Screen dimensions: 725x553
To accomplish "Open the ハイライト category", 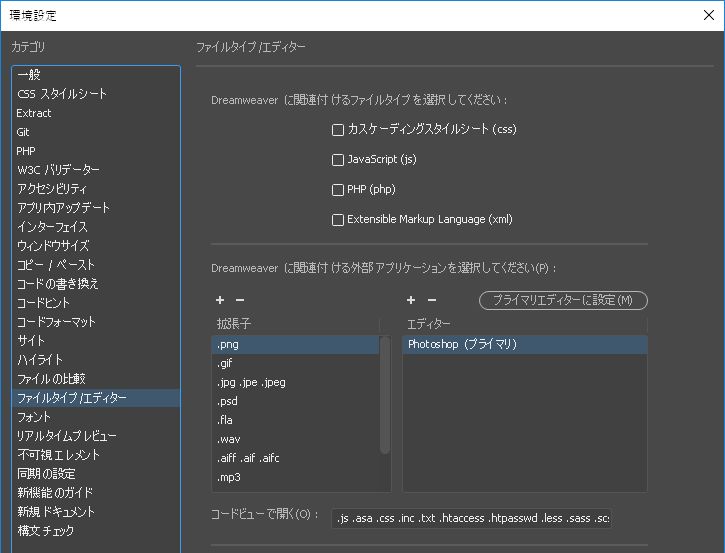I will click(x=96, y=359).
